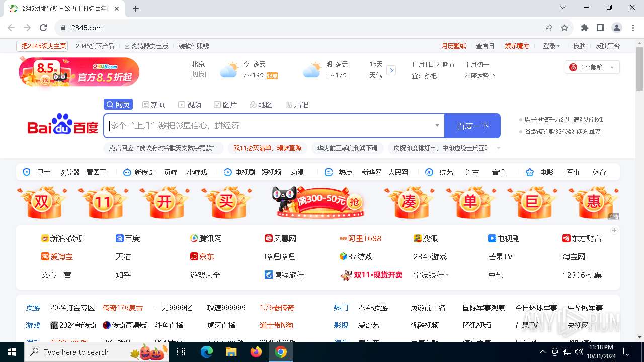
Task: Open the 东方财富 link
Action: [x=582, y=238]
